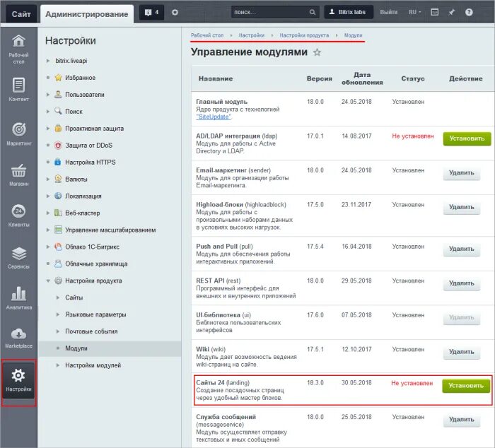495x448 pixels.
Task: Delete the REST API module
Action: click(x=462, y=283)
